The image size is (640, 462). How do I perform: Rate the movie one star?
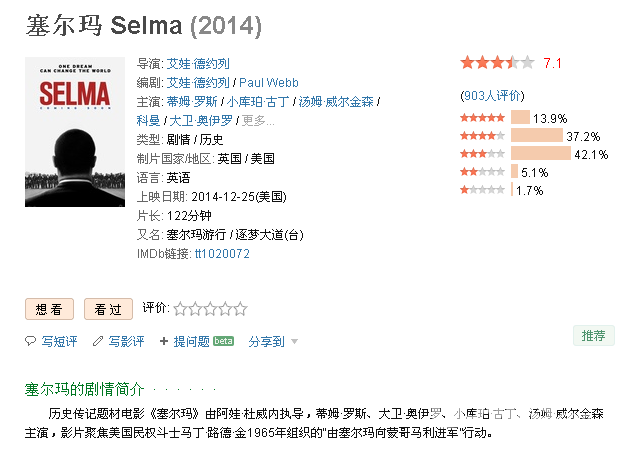[180, 309]
